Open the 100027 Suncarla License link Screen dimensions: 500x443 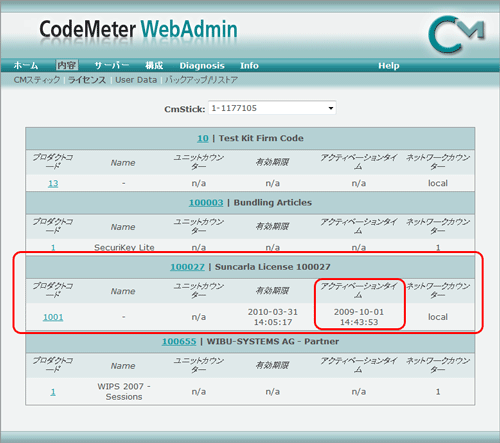click(187, 267)
